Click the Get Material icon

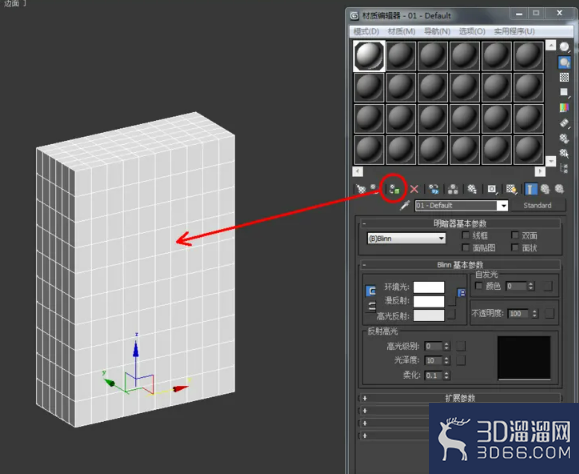tap(360, 189)
